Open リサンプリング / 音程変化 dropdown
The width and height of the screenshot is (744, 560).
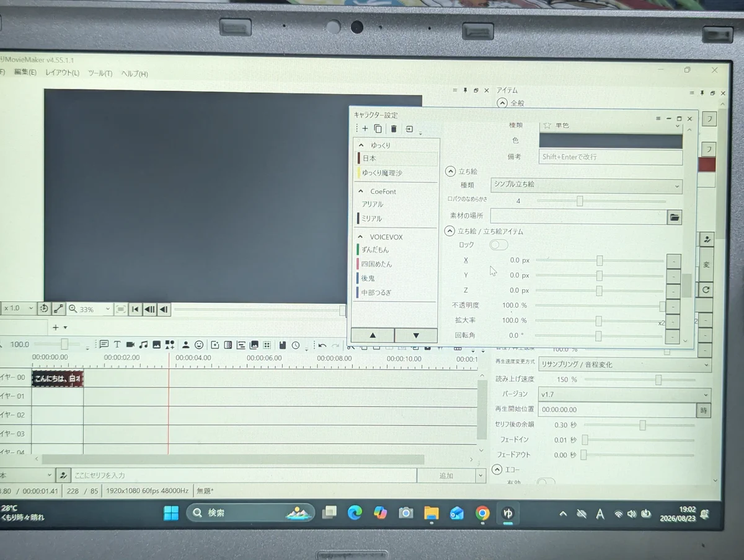click(624, 365)
